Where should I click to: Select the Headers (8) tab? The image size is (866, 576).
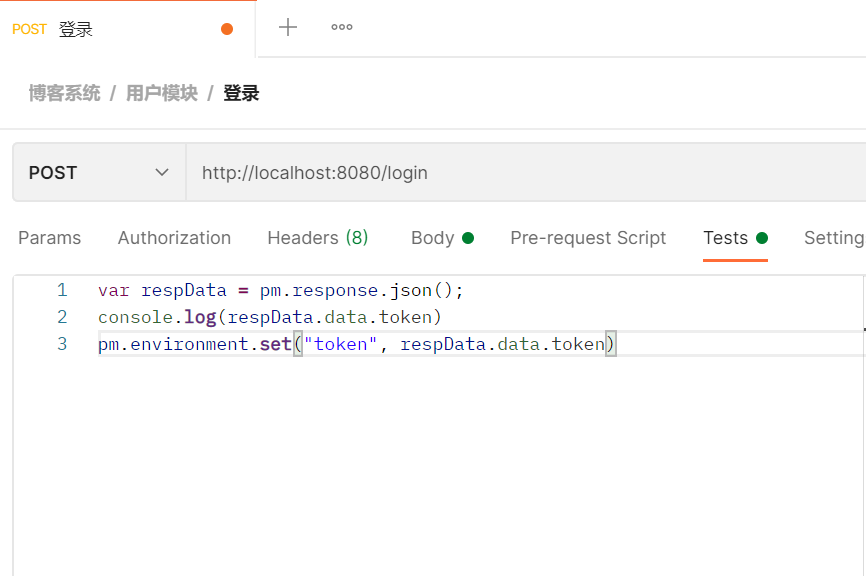click(317, 238)
